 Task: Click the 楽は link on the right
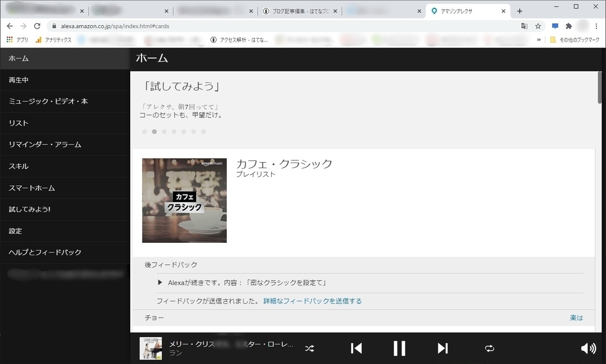(x=577, y=318)
